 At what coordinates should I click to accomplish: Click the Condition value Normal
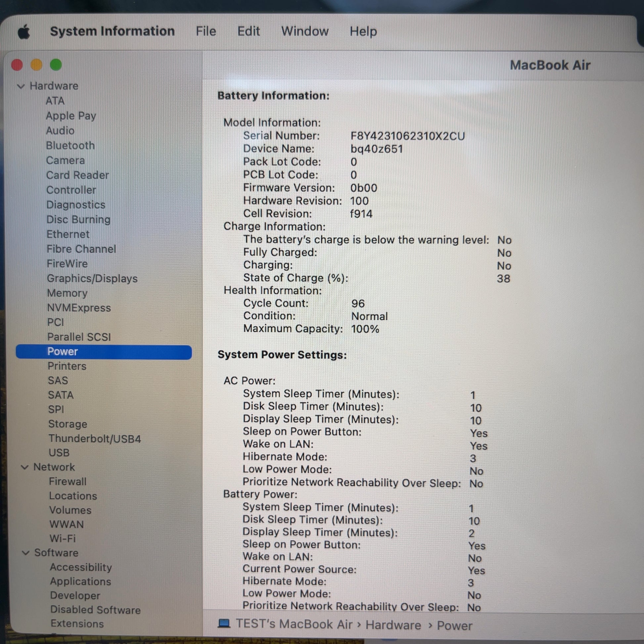click(369, 316)
